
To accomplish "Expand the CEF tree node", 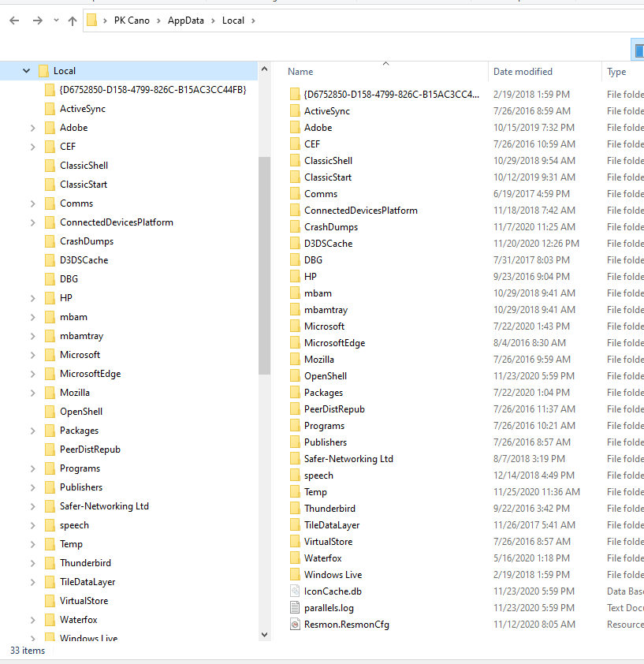I will pos(32,147).
